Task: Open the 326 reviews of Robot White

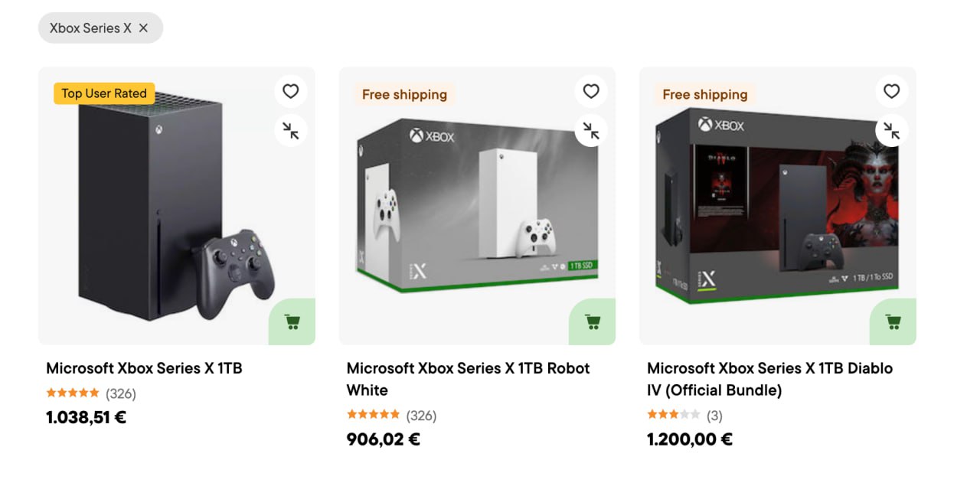Action: [x=421, y=416]
